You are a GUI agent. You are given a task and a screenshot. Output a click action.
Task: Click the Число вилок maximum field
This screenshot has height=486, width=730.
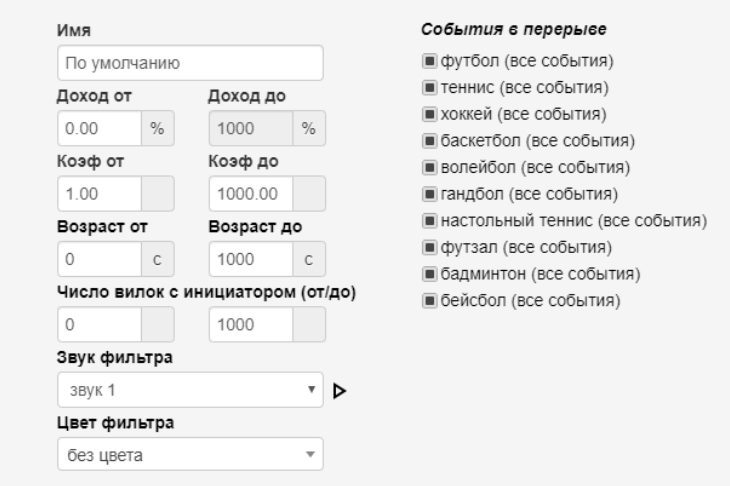[x=251, y=324]
